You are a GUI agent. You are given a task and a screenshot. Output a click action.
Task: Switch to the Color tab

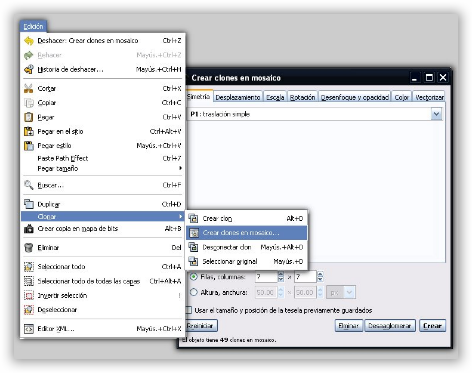[x=401, y=97]
